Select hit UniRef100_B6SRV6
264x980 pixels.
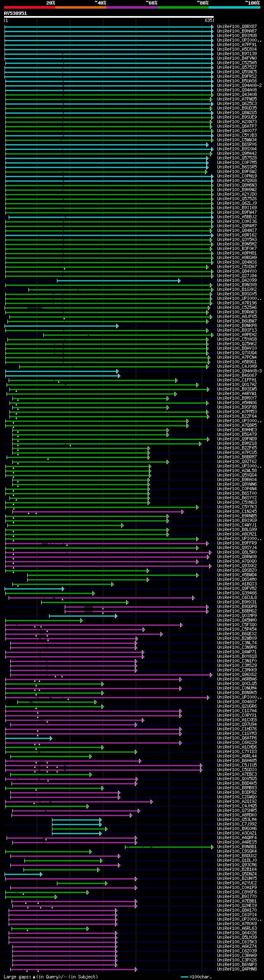click(x=237, y=145)
